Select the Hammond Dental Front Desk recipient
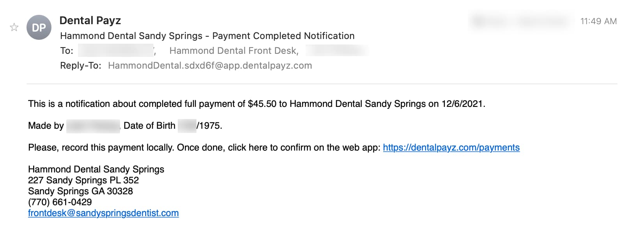Viewport: 644px width, 245px height. [x=234, y=51]
